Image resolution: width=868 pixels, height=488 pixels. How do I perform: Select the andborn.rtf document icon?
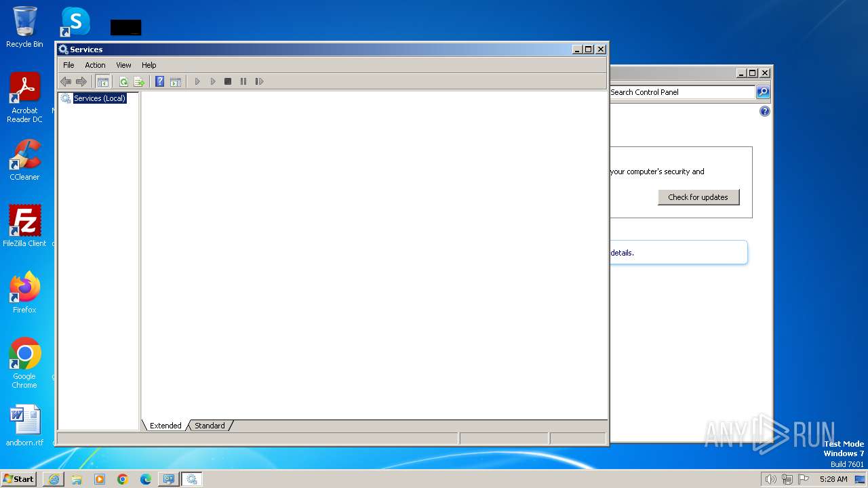(x=24, y=426)
